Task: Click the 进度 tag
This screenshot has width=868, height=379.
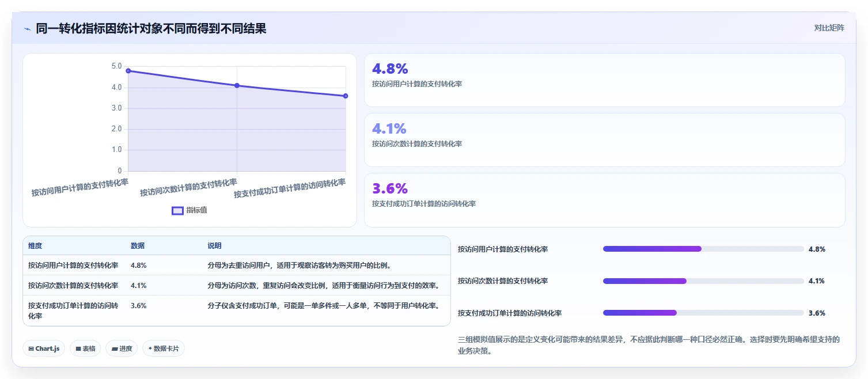Action: tap(122, 348)
